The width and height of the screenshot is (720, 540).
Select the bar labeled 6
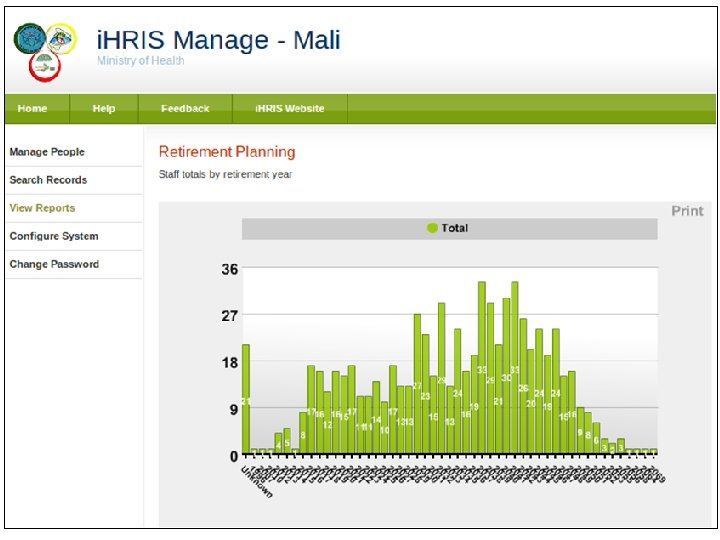[x=596, y=438]
